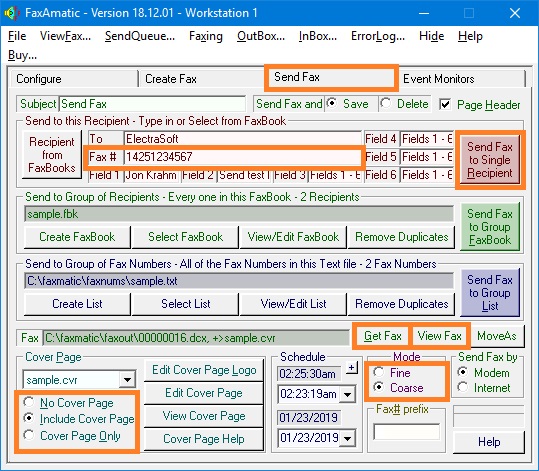Click the Fax# prefix input box

407,432
